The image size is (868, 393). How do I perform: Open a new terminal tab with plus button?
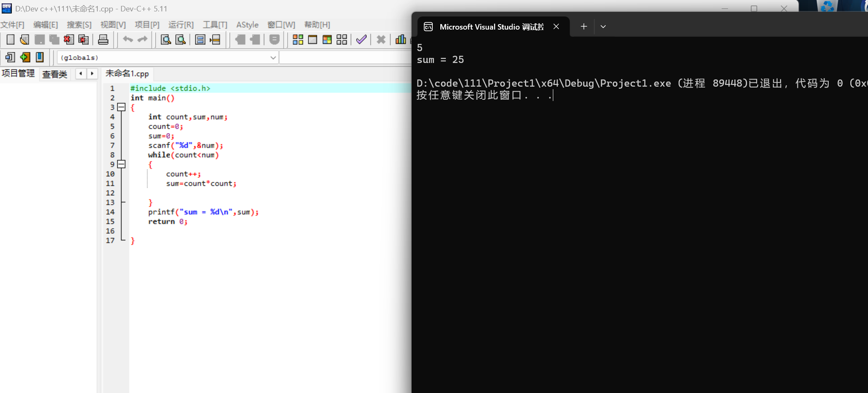pos(584,27)
